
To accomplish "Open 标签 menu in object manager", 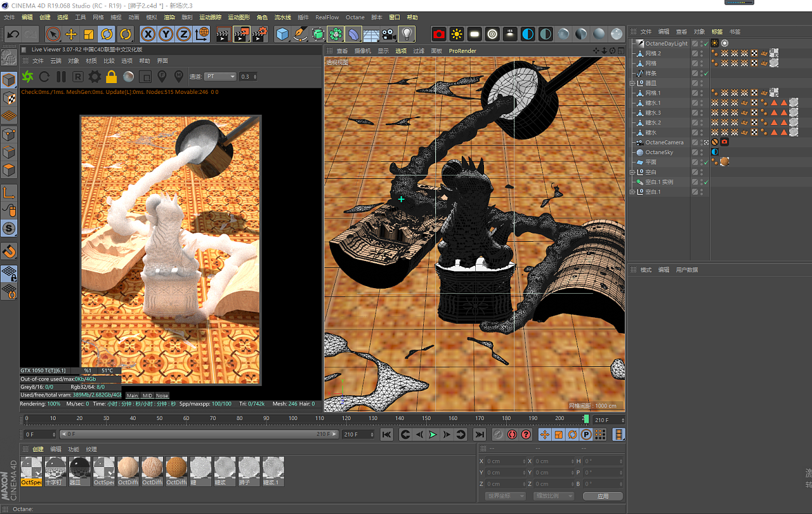I will [717, 31].
